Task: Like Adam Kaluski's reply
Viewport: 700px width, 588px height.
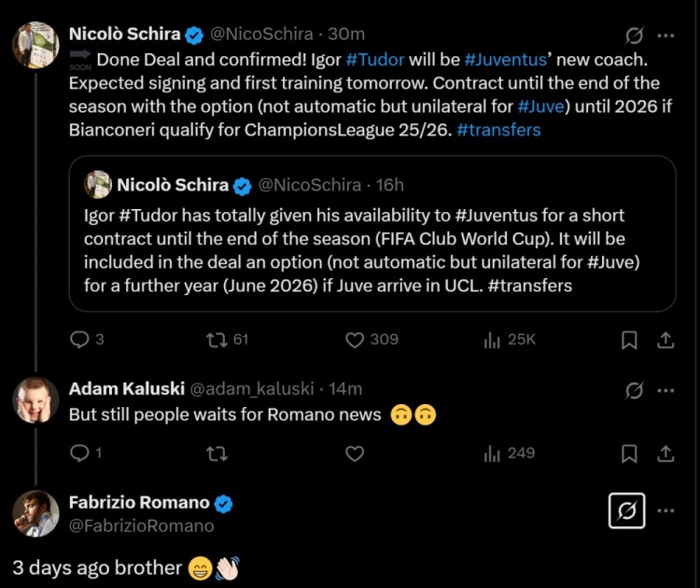Action: (355, 454)
